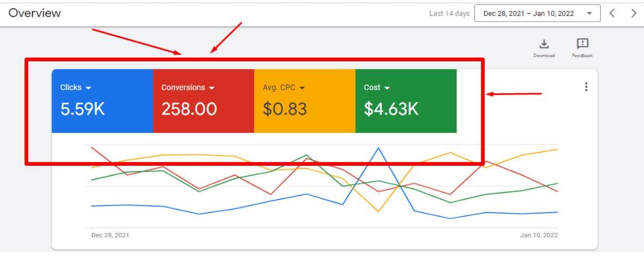Image resolution: width=644 pixels, height=266 pixels.
Task: Select the $0.83 average CPC value
Action: click(x=285, y=109)
